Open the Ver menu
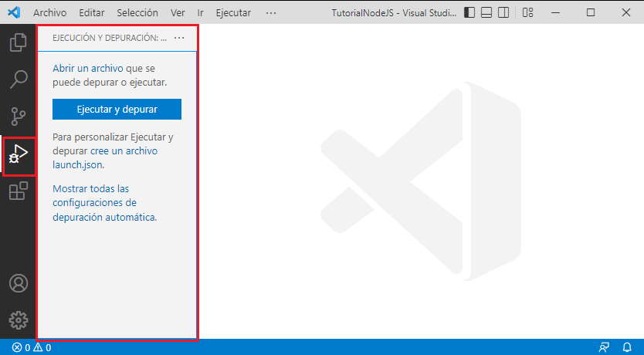 (x=178, y=12)
